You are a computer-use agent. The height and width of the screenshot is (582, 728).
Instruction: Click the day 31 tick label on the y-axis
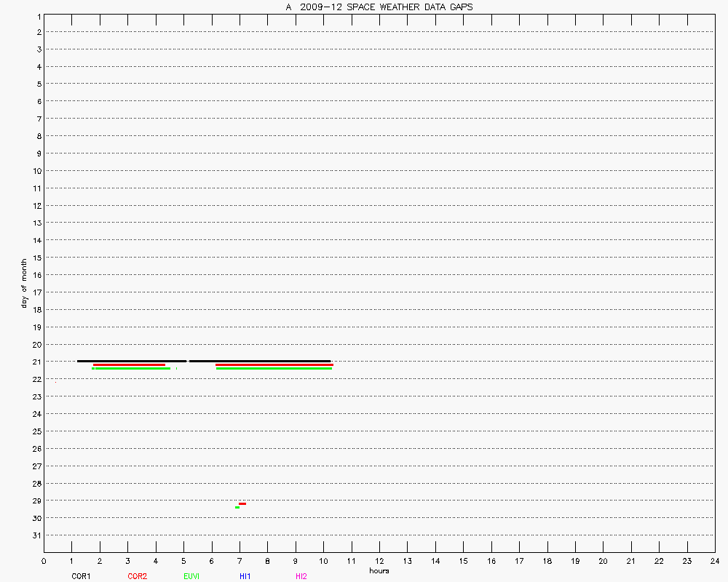point(34,535)
